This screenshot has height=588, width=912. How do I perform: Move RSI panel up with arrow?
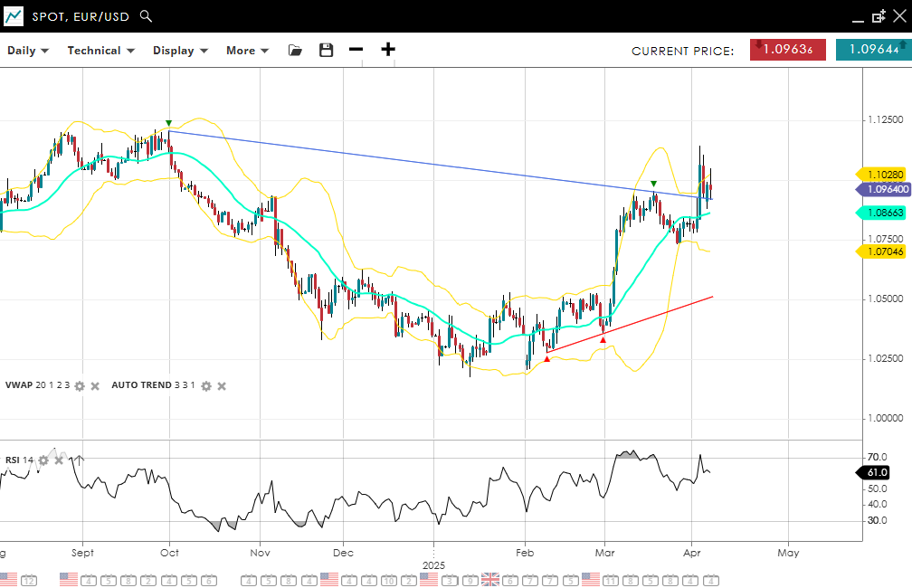tap(78, 460)
